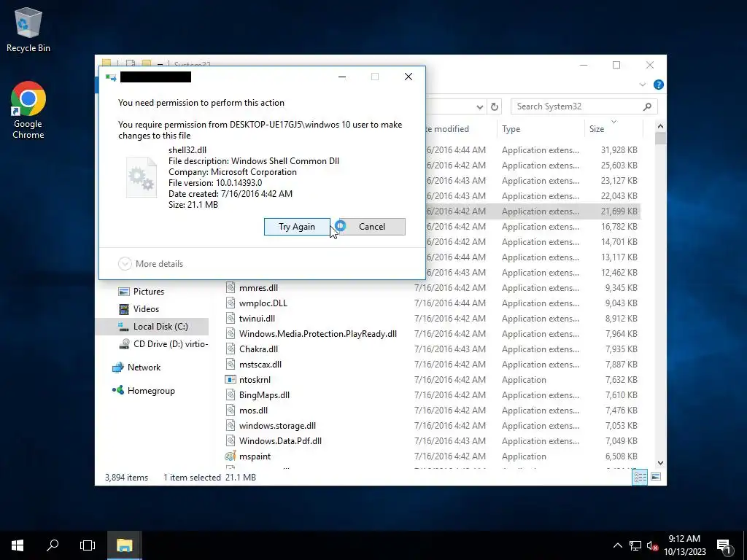Click the 31,928 KB size cell
This screenshot has height=560, width=747.
619,150
